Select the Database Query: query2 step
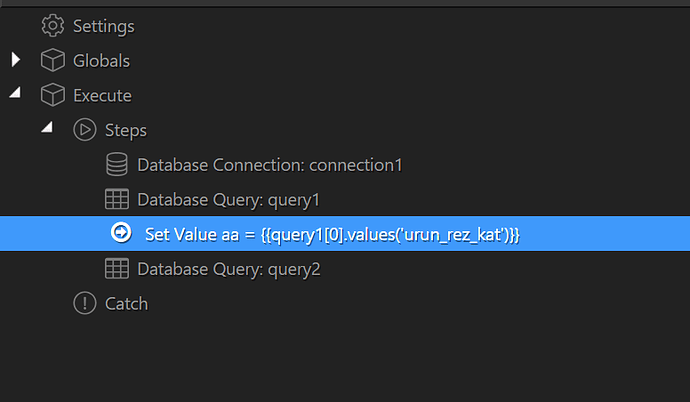The image size is (690, 402). pyautogui.click(x=228, y=269)
